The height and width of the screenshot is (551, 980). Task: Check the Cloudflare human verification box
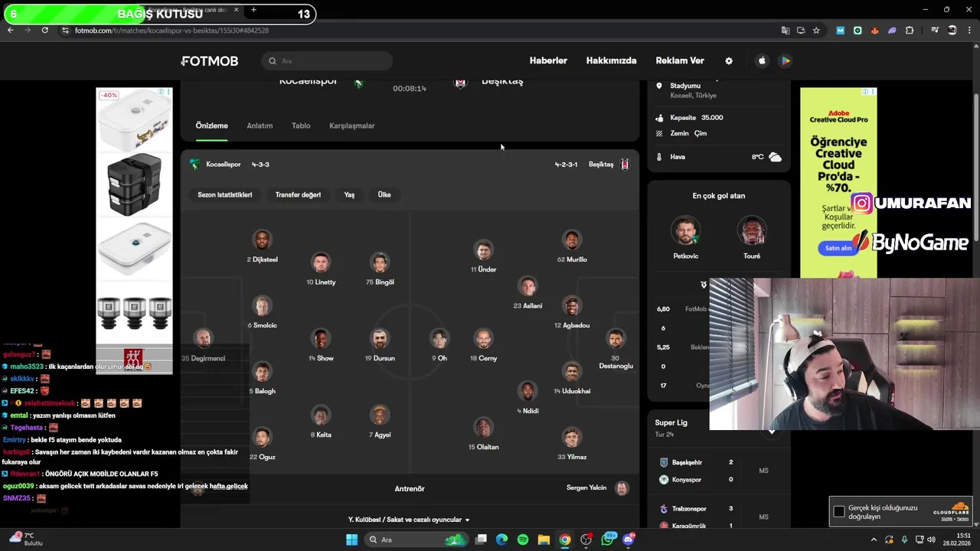click(839, 511)
